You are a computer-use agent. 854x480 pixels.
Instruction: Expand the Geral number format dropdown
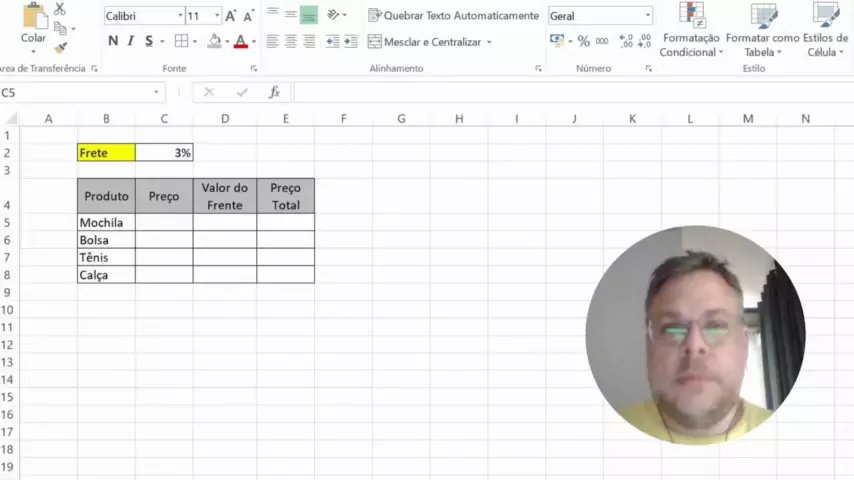point(648,16)
